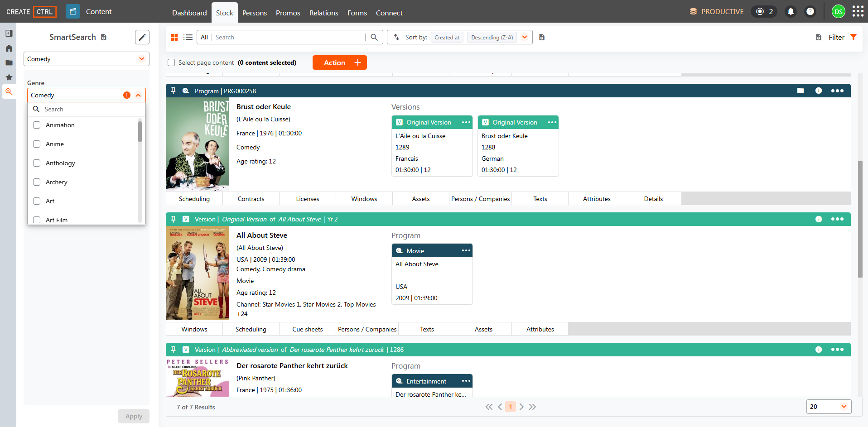868x427 pixels.
Task: Open the Promos tab
Action: [288, 13]
